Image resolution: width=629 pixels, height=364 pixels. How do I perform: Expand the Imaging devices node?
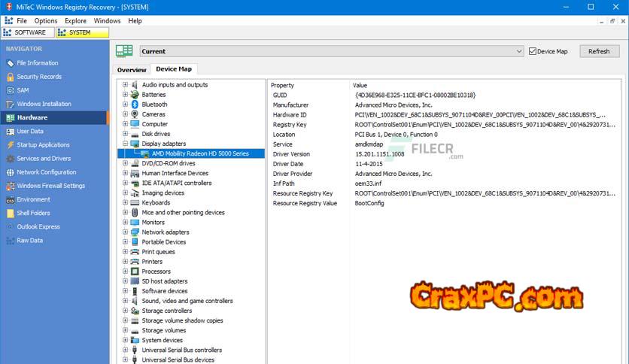click(x=125, y=193)
